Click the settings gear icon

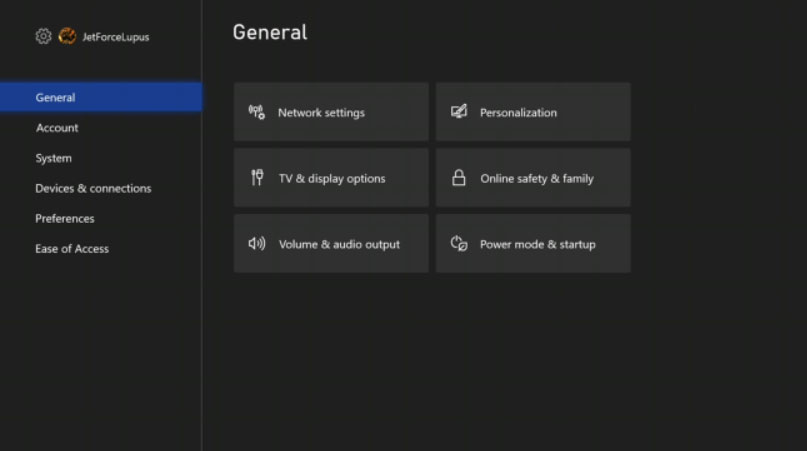click(43, 36)
